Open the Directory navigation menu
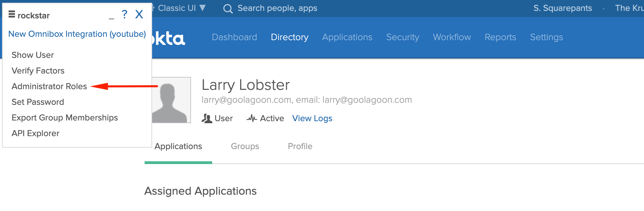The height and width of the screenshot is (211, 644). [x=289, y=37]
